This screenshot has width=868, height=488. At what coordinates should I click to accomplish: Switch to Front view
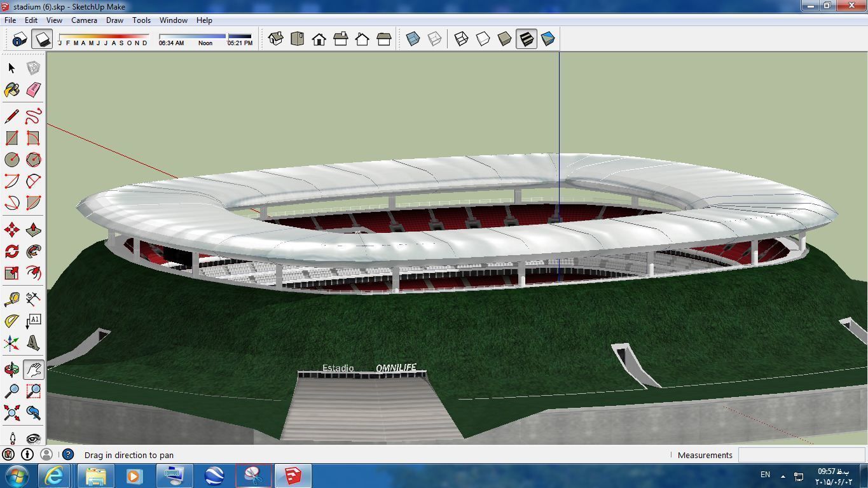pyautogui.click(x=319, y=39)
